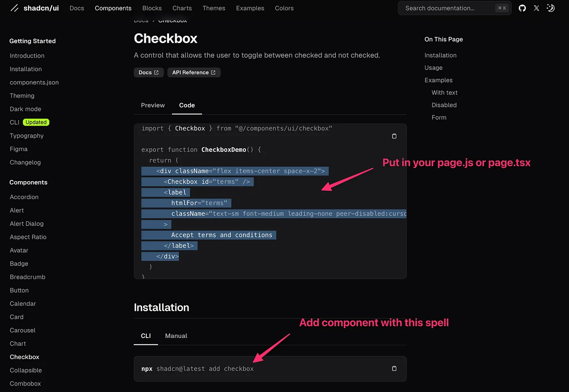Open Button component page
This screenshot has height=392, width=569.
pos(19,290)
